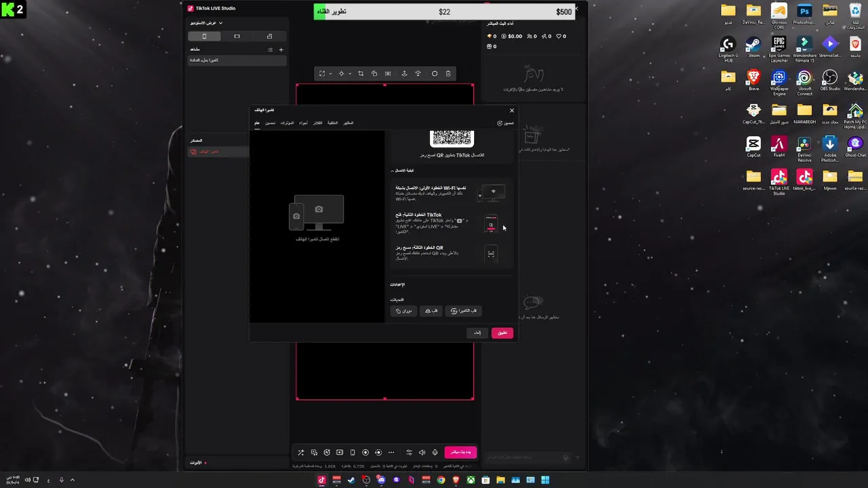
Task: Switch to the المؤثرات tab in dialog
Action: pyautogui.click(x=287, y=123)
